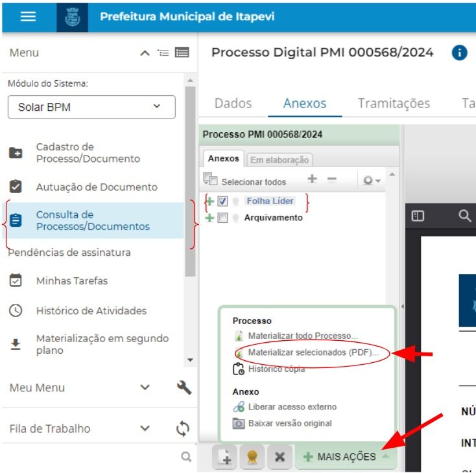Check the Arquivamento checkbox

tap(222, 218)
